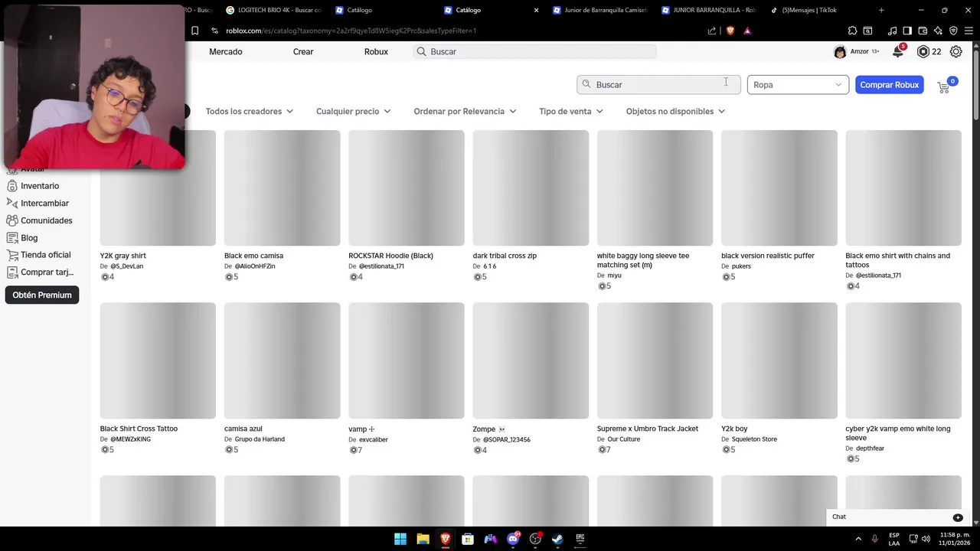The height and width of the screenshot is (551, 980).
Task: Click the Amzor avatar profile picture
Action: point(840,52)
